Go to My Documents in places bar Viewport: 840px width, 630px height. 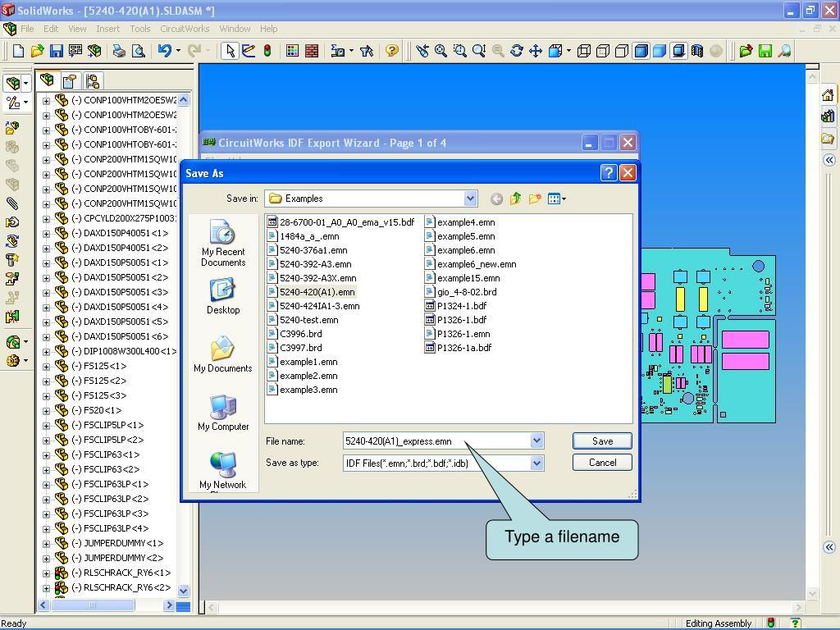click(223, 354)
